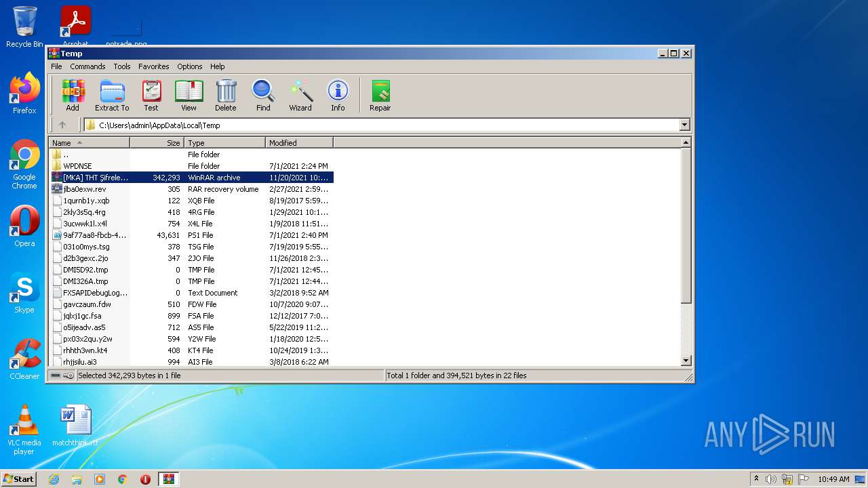Open VLC media player shortcut
Screen dimensions: 868x488
click(24, 430)
